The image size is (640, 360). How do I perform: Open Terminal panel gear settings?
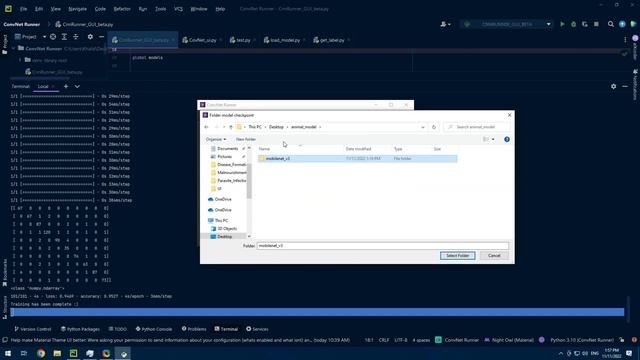613,87
